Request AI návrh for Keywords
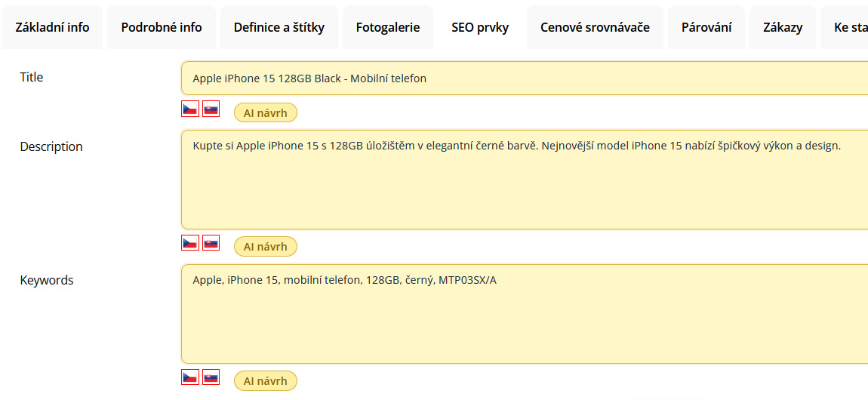 266,381
